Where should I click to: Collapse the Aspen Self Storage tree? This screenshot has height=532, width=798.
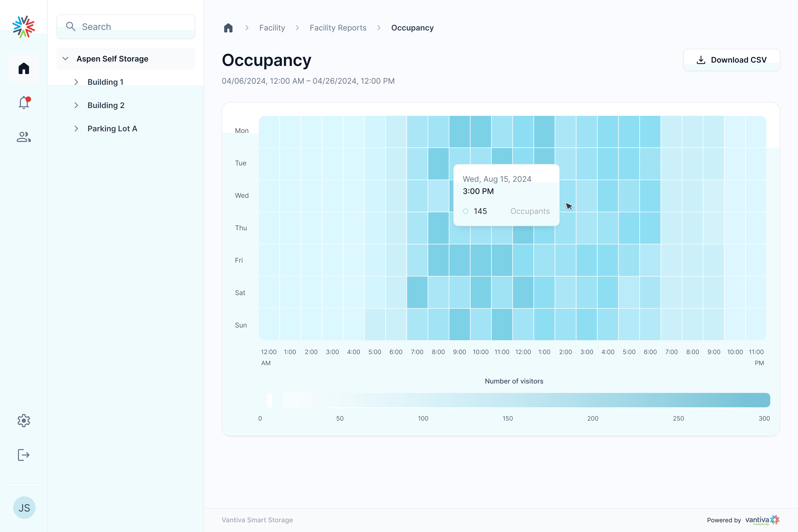pyautogui.click(x=66, y=59)
